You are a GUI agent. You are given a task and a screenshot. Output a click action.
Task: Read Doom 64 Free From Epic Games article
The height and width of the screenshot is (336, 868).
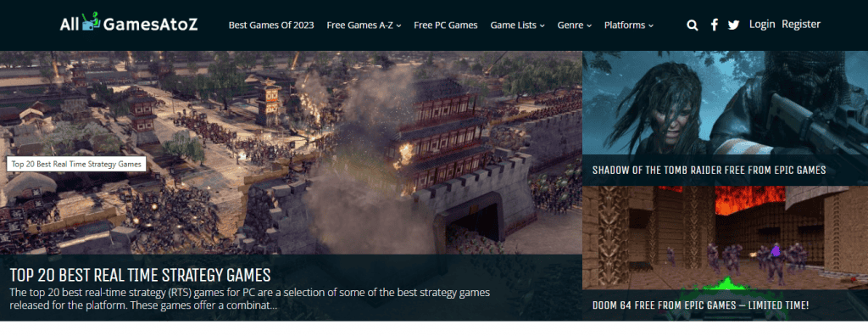(x=701, y=305)
